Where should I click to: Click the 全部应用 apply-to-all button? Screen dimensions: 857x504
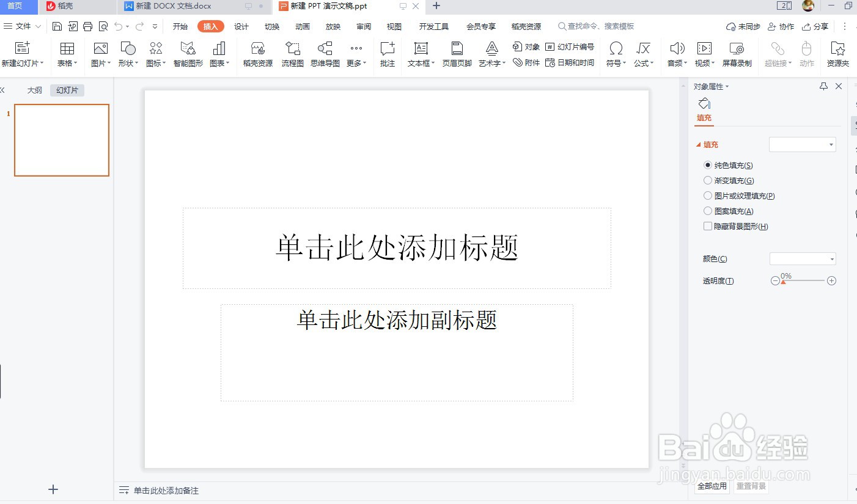pyautogui.click(x=710, y=486)
